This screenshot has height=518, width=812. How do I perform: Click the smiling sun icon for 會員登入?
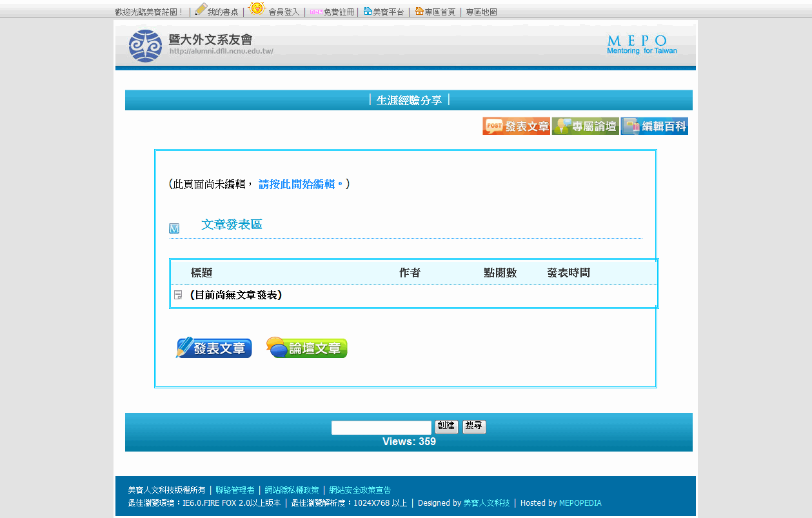point(257,8)
